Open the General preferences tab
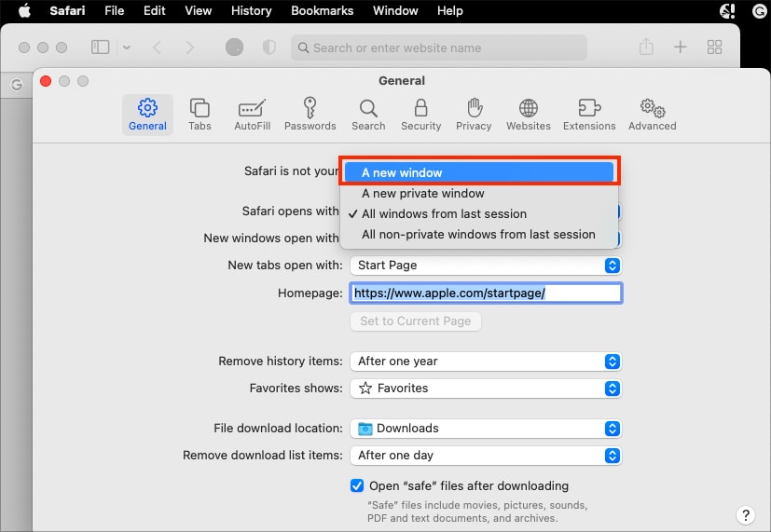Viewport: 771px width, 532px height. [x=147, y=115]
